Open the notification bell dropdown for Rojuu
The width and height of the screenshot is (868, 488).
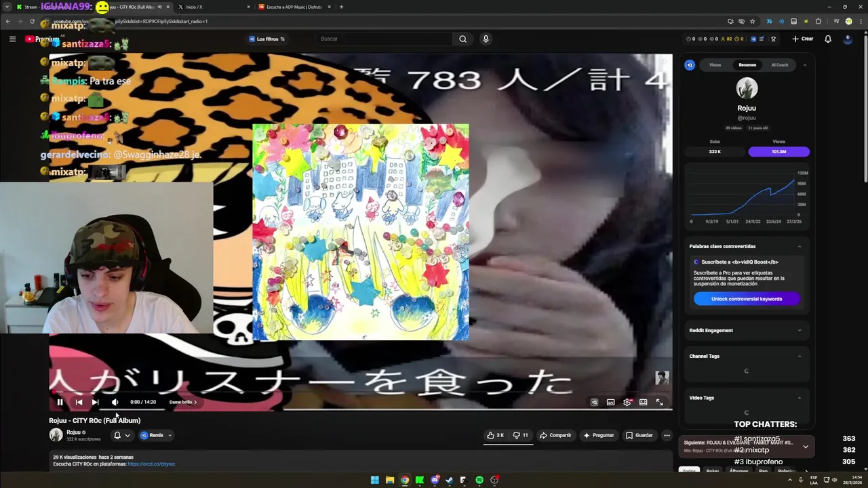click(121, 435)
